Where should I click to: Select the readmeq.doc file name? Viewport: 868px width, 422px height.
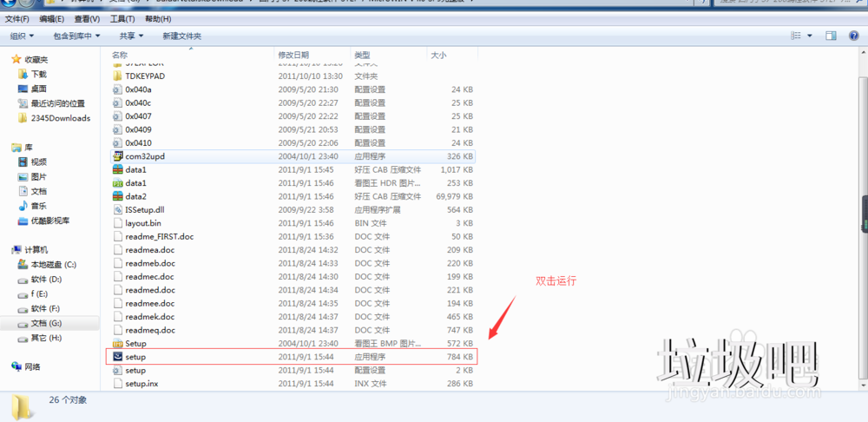tap(150, 330)
